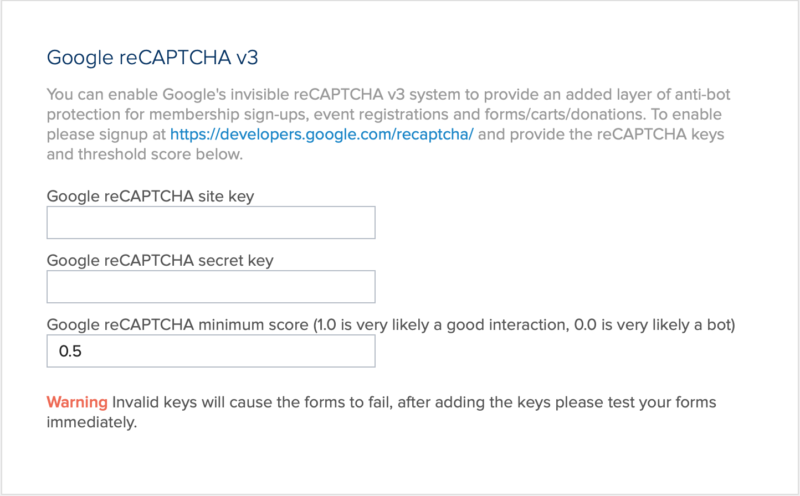The image size is (800, 496).
Task: Click the "Google reCAPTCHA site key" label
Action: 150,196
